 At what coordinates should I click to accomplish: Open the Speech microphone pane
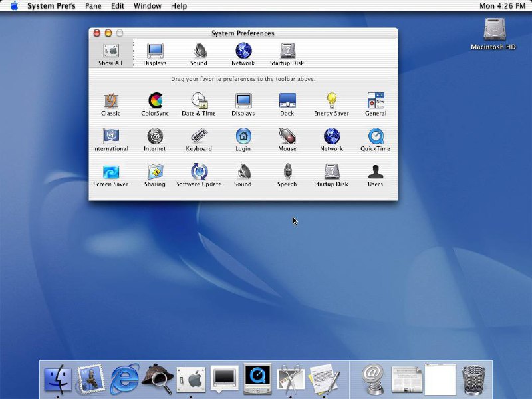coord(287,176)
